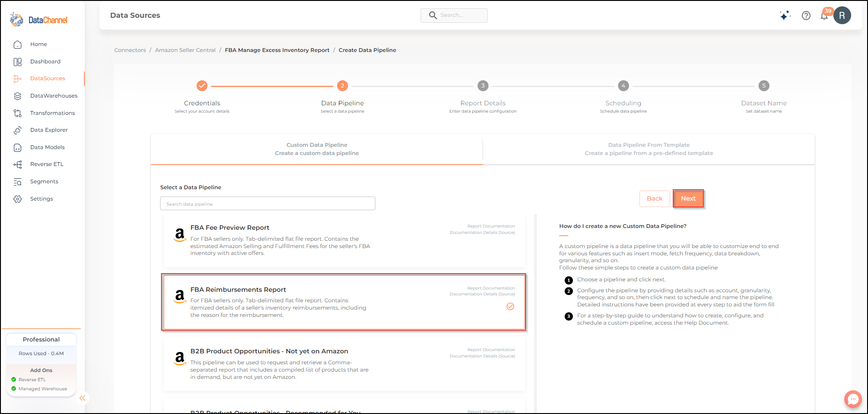Open the Reverse ETL sidebar icon
868x414 pixels.
click(17, 164)
